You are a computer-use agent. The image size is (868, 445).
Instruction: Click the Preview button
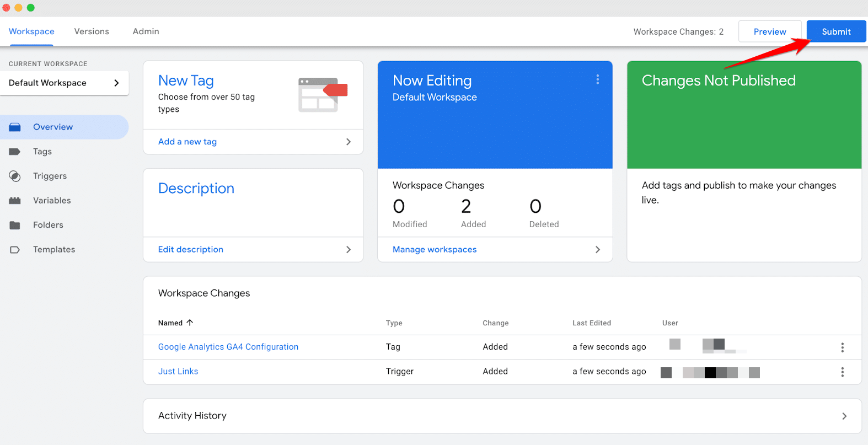coord(769,32)
